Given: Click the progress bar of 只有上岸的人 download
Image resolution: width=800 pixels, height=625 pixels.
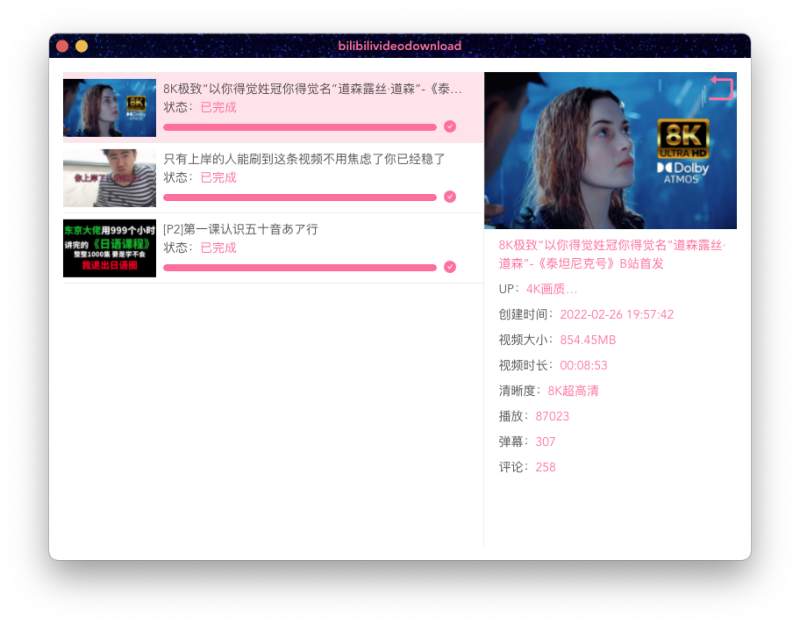Looking at the screenshot, I should point(300,197).
